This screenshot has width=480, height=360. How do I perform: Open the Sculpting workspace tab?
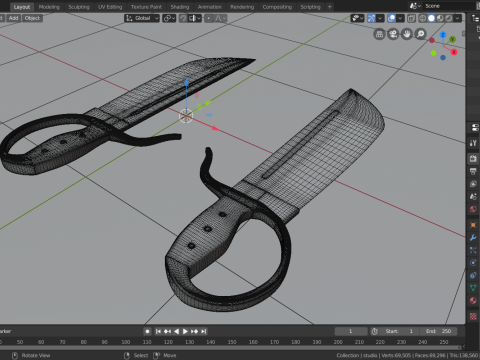pos(79,7)
